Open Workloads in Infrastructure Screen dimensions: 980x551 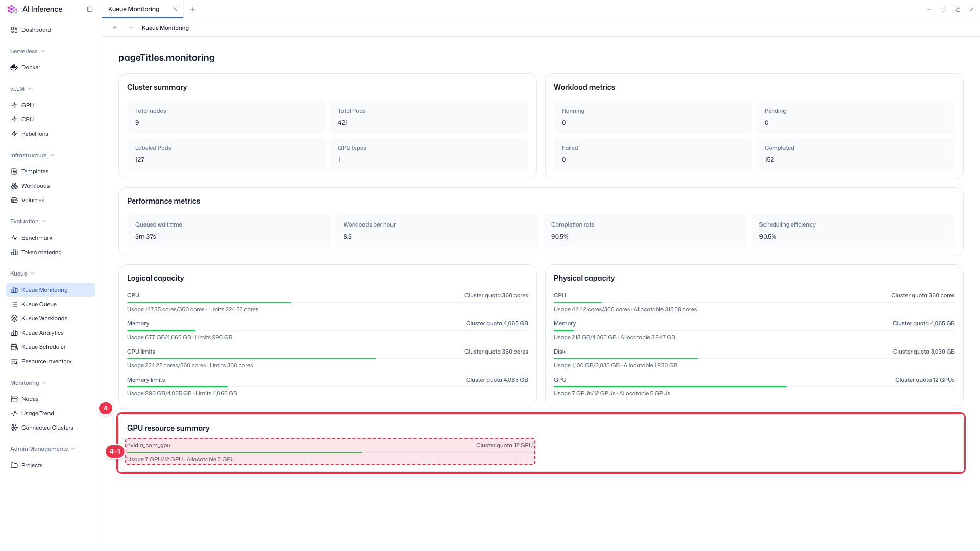[51, 186]
